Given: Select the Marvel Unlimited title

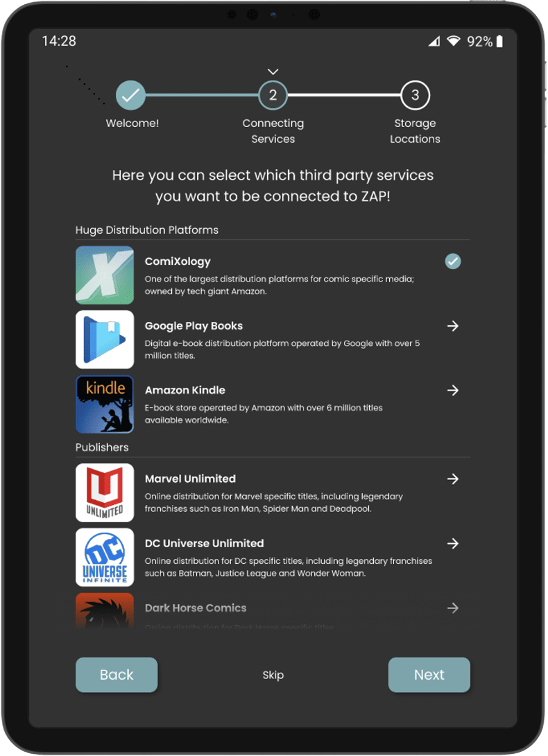Looking at the screenshot, I should [190, 479].
